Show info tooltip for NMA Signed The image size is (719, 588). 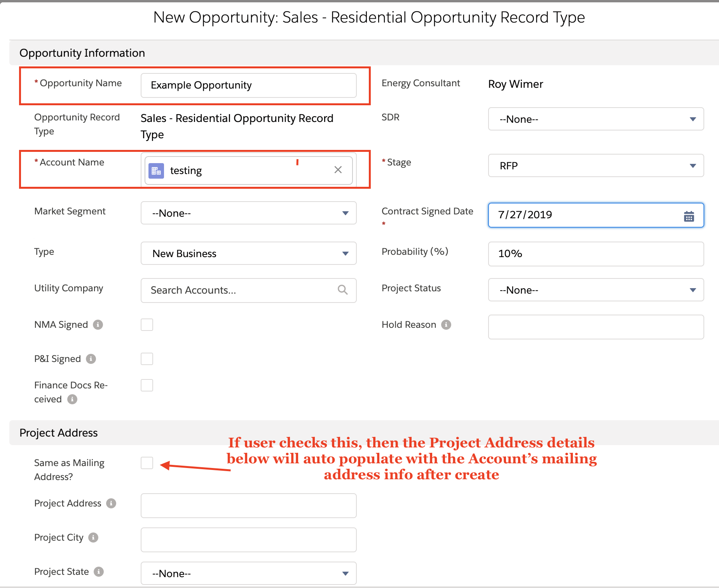[98, 325]
